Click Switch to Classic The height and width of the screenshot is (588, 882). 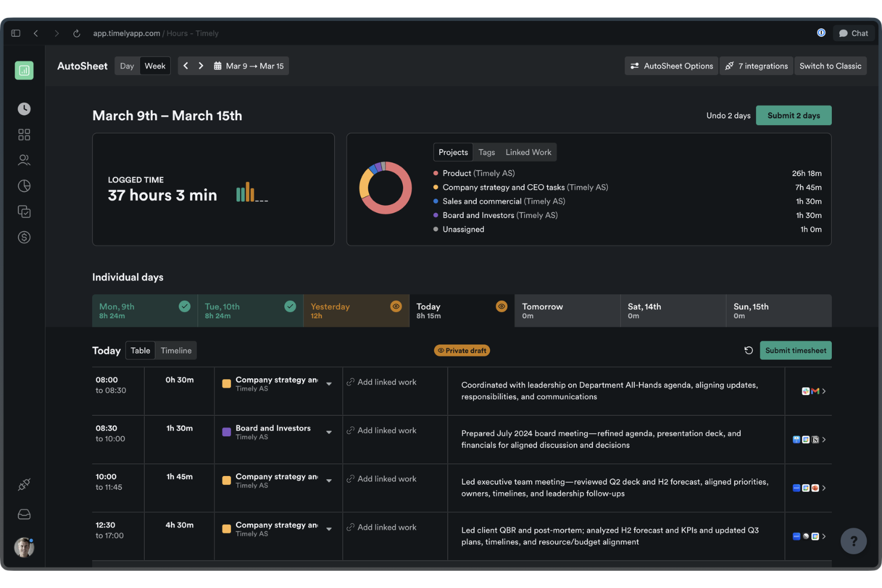coord(830,66)
